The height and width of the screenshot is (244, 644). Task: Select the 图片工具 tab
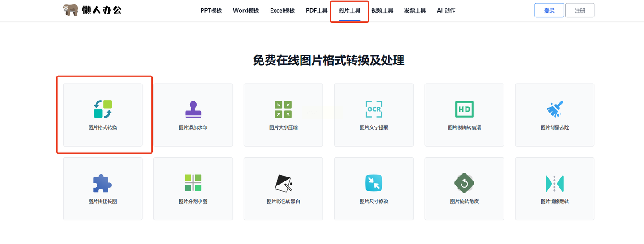[x=349, y=10]
